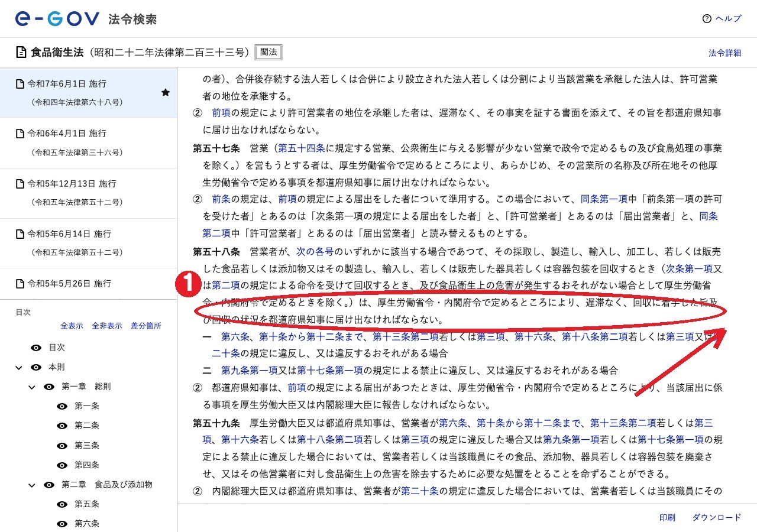The image size is (757, 532).
Task: Toggle visibility eye for 第一章 総則
Action: [x=49, y=387]
